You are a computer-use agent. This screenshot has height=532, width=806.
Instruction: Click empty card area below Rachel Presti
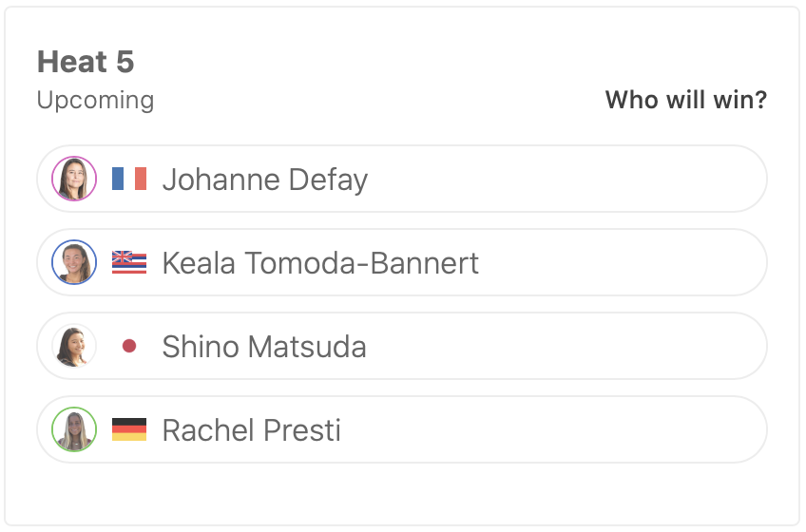pyautogui.click(x=401, y=494)
